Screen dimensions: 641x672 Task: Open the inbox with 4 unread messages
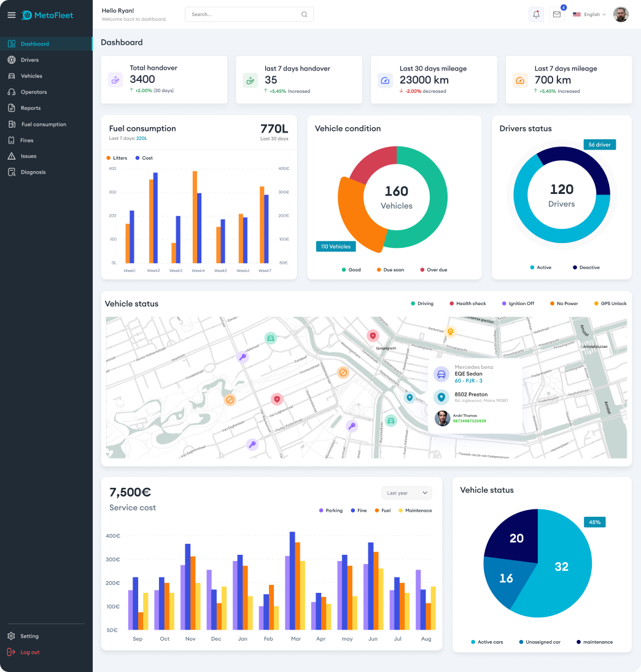click(556, 14)
